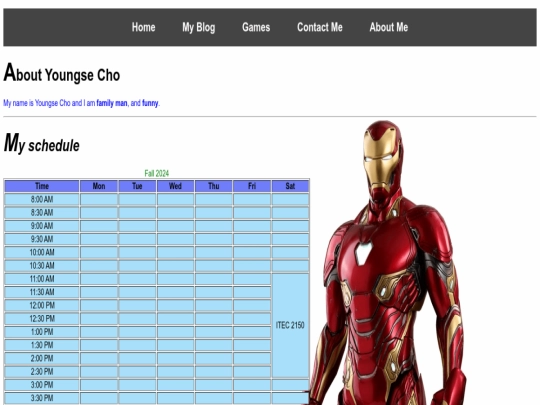540x405 pixels.
Task: Click the Time column header
Action: click(x=42, y=186)
